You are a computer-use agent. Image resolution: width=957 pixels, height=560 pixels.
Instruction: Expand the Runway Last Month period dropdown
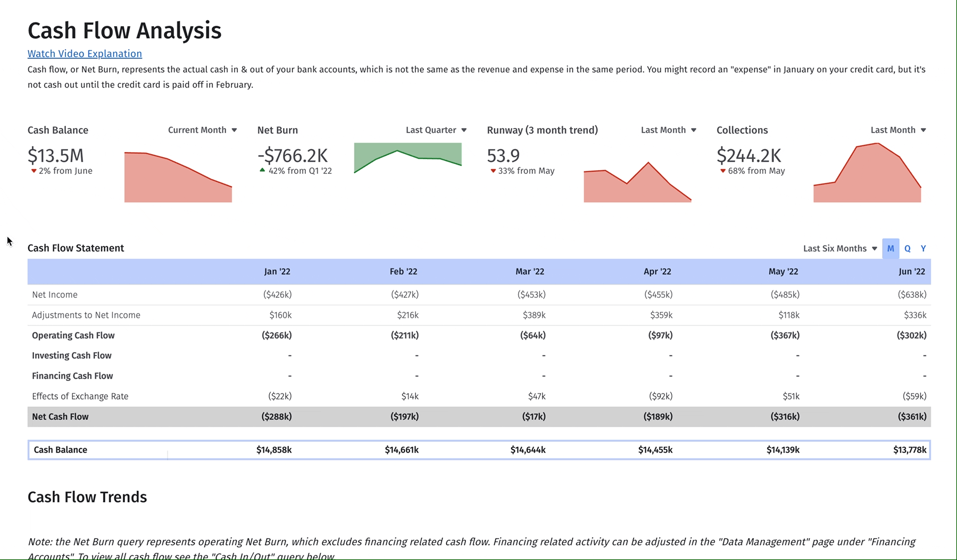668,130
